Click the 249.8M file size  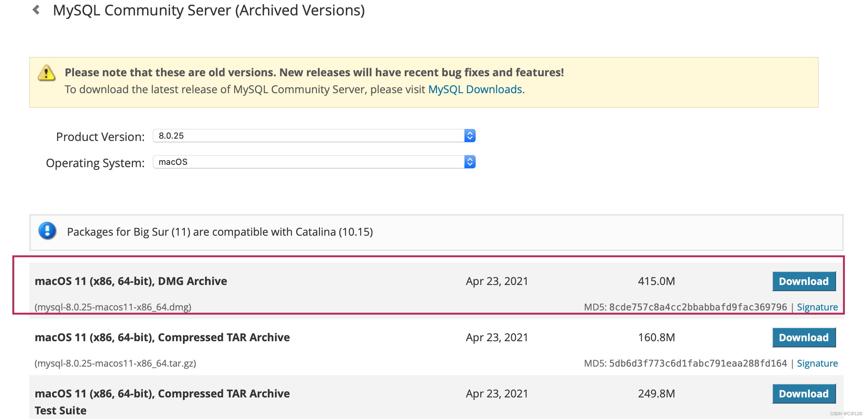[656, 394]
